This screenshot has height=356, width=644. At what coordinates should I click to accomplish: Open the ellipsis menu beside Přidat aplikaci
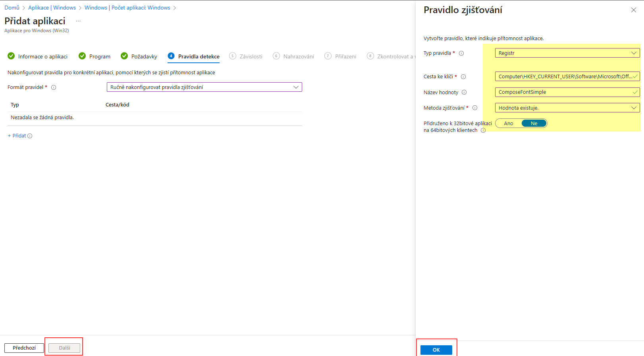[78, 21]
